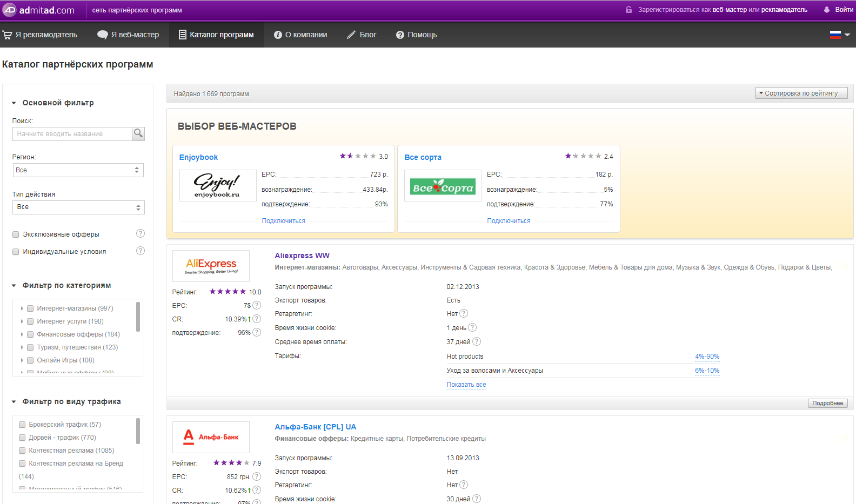This screenshot has height=504, width=856.
Task: Select Каталог программ tab
Action: coord(216,35)
